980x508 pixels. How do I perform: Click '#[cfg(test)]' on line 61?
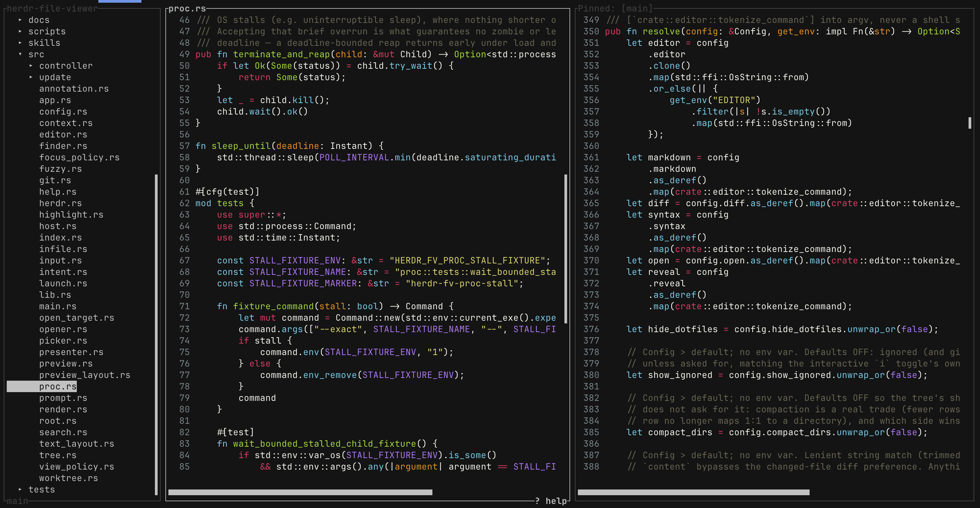(228, 191)
